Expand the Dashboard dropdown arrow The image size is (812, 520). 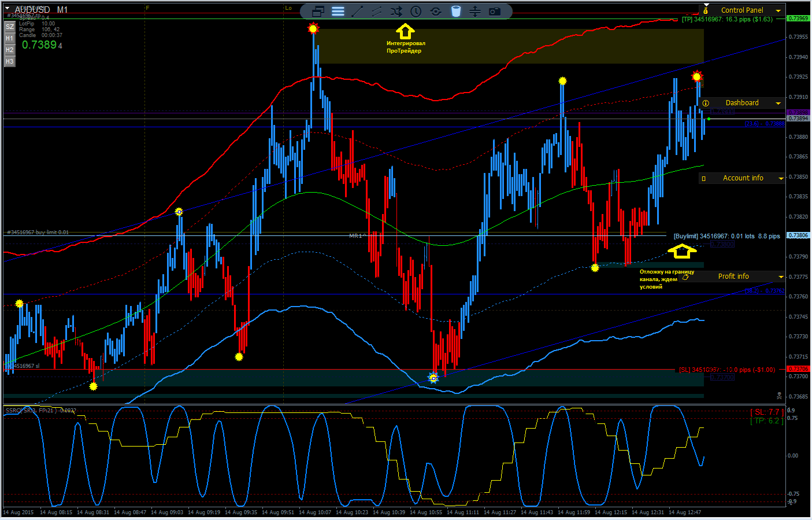coord(778,104)
